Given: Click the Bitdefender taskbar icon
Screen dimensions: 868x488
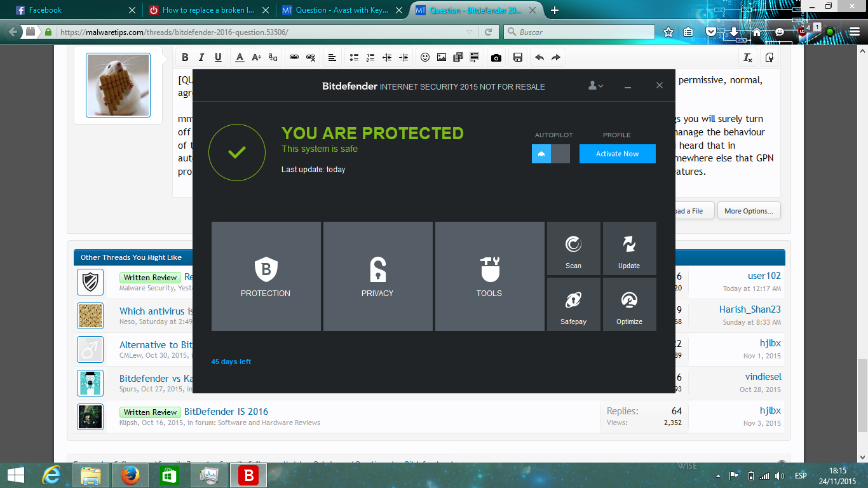Looking at the screenshot, I should click(x=248, y=475).
